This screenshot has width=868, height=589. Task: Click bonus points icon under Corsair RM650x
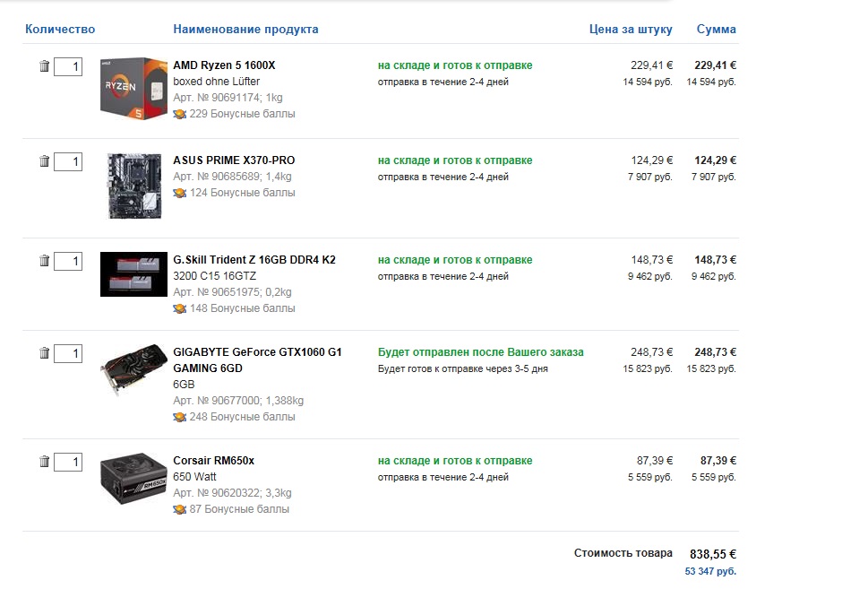(x=179, y=509)
